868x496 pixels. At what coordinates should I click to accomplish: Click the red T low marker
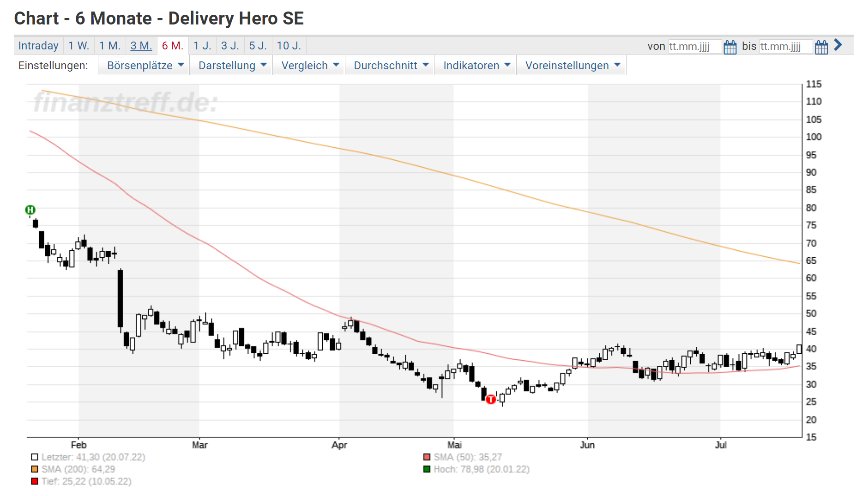tap(491, 399)
